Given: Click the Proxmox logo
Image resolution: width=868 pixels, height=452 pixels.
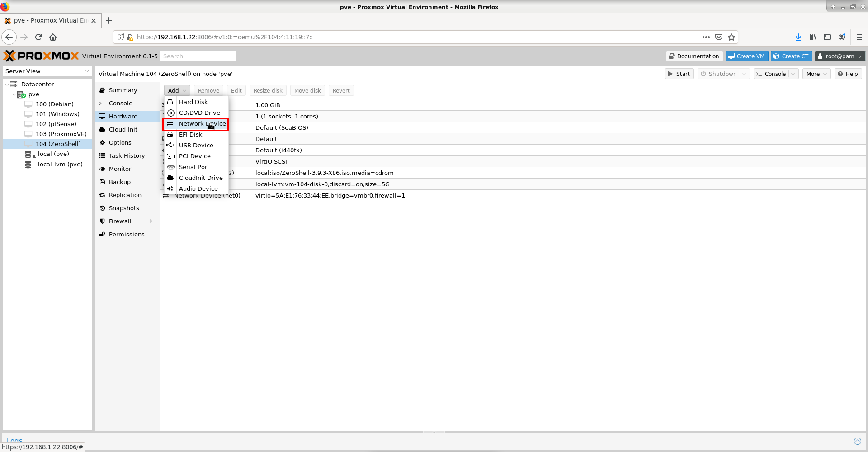Looking at the screenshot, I should point(41,56).
